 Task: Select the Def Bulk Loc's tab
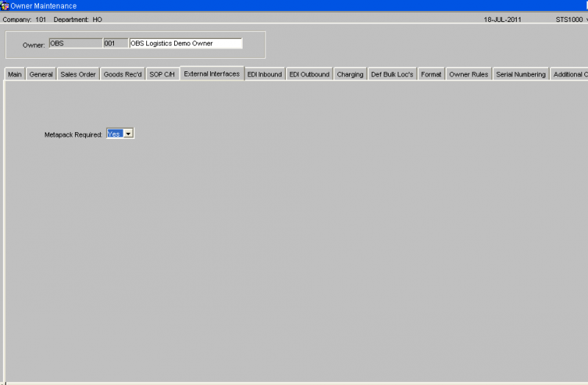coord(392,74)
